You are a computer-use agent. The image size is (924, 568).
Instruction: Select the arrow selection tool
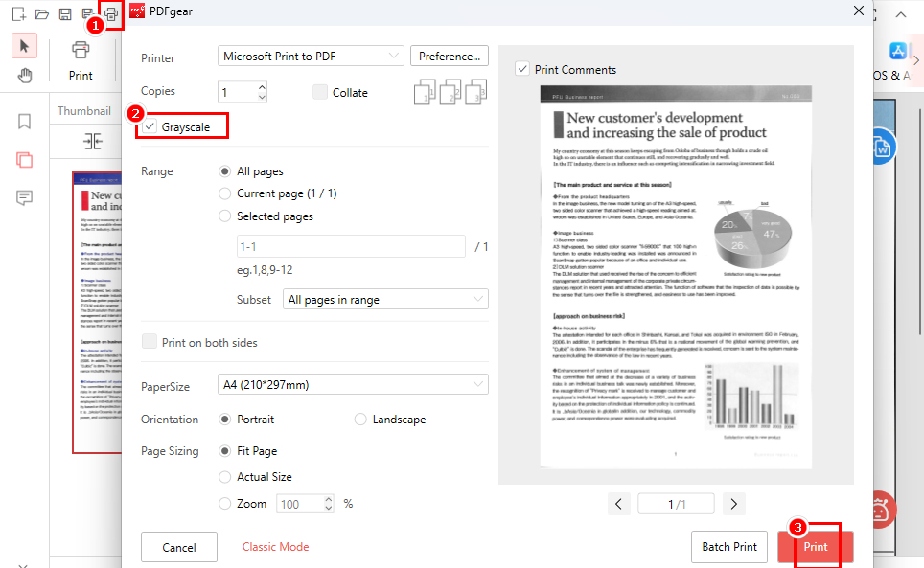tap(25, 46)
